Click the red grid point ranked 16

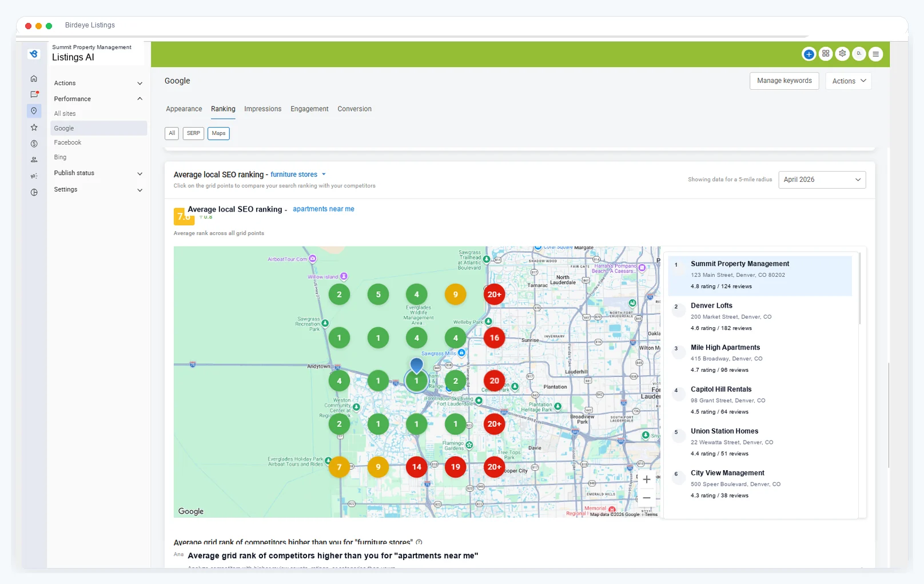[x=494, y=338]
